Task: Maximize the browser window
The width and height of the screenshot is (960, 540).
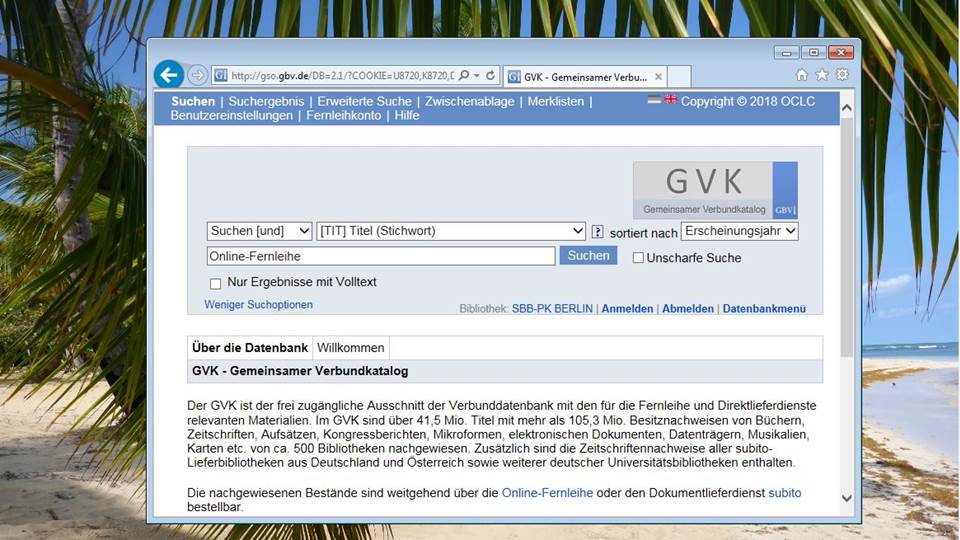Action: point(814,53)
